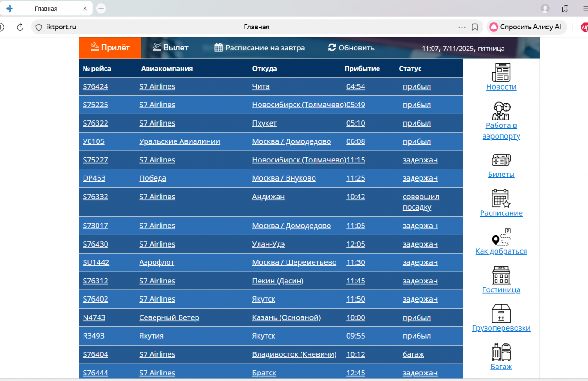Screen dimensions: 588x381
Task: Open flight S76424 details link
Action: (x=95, y=86)
